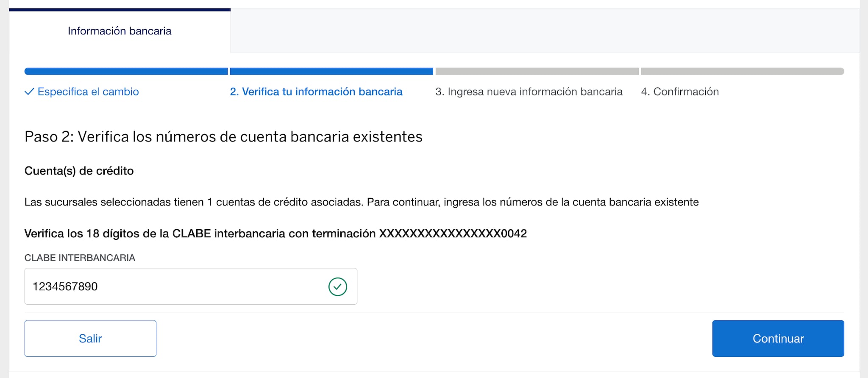Image resolution: width=868 pixels, height=378 pixels.
Task: Click the empty tab strip area right of Información bancaria
Action: (x=545, y=31)
